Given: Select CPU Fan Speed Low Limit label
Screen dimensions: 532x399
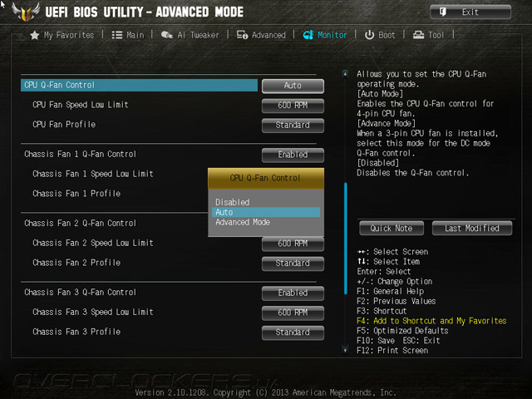Looking at the screenshot, I should point(81,105).
